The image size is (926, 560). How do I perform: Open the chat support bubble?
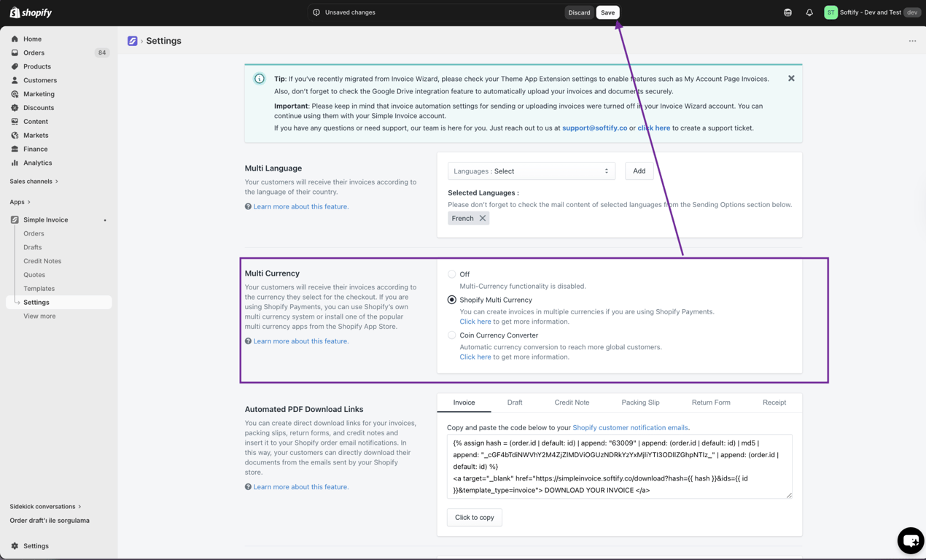click(911, 540)
